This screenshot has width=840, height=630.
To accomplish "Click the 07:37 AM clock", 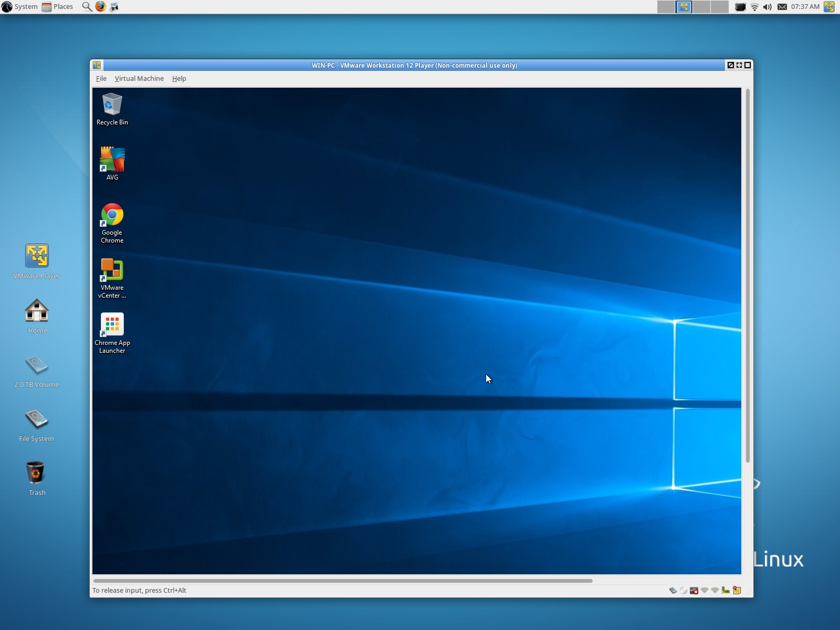I will 805,7.
